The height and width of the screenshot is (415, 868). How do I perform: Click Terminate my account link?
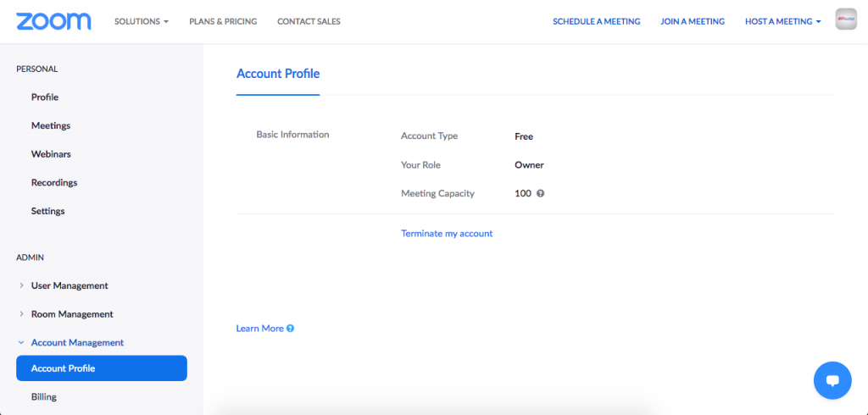447,234
